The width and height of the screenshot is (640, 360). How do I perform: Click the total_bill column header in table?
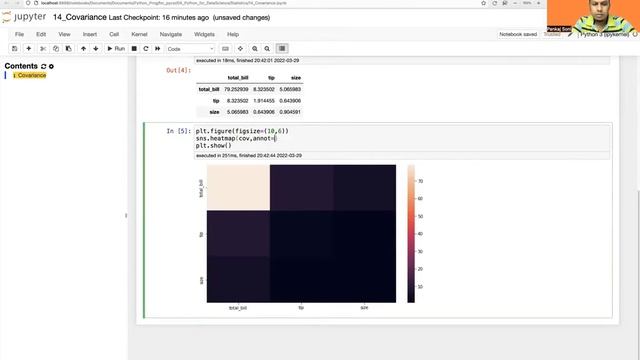[238, 78]
